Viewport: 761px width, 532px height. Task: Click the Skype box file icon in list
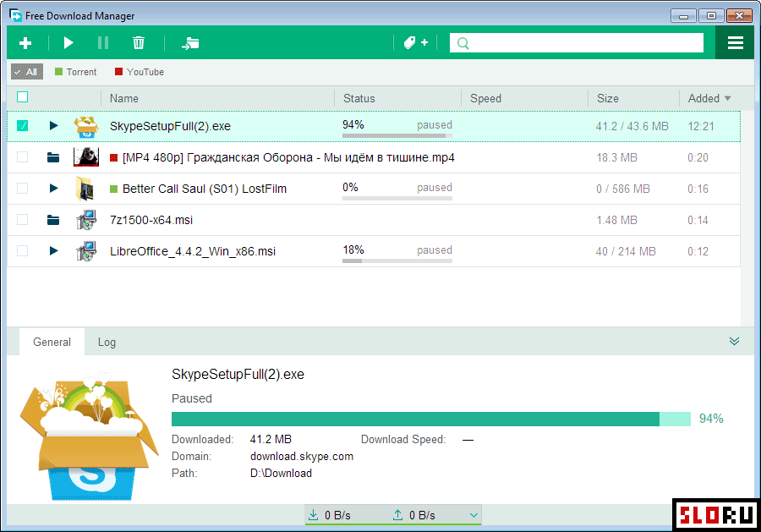(86, 126)
